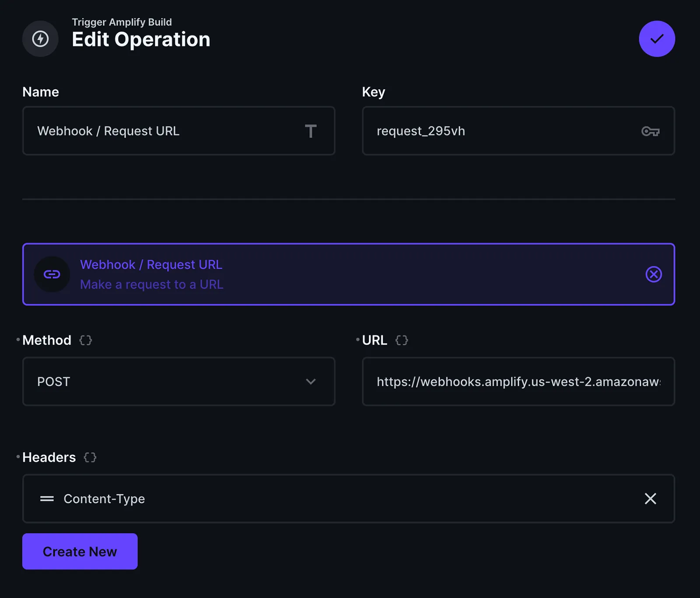The width and height of the screenshot is (700, 598).
Task: Click the link icon of the Webhook operation card
Action: point(52,274)
